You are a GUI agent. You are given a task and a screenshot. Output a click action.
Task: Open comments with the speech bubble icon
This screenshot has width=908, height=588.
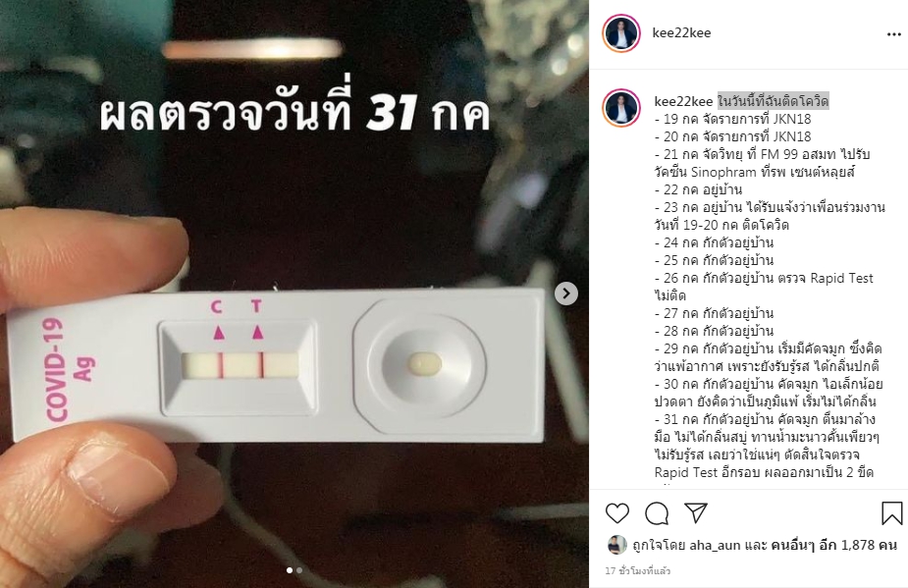pyautogui.click(x=657, y=513)
